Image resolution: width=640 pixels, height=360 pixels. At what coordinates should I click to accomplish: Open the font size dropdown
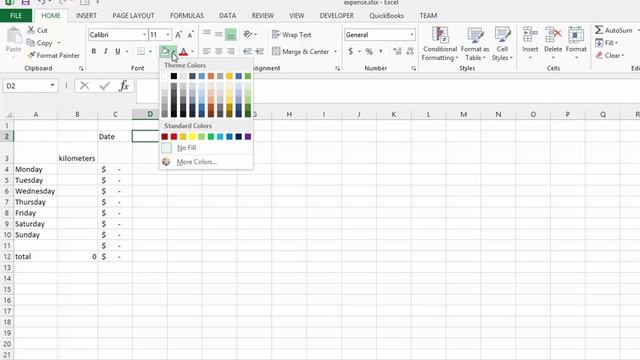tap(167, 35)
